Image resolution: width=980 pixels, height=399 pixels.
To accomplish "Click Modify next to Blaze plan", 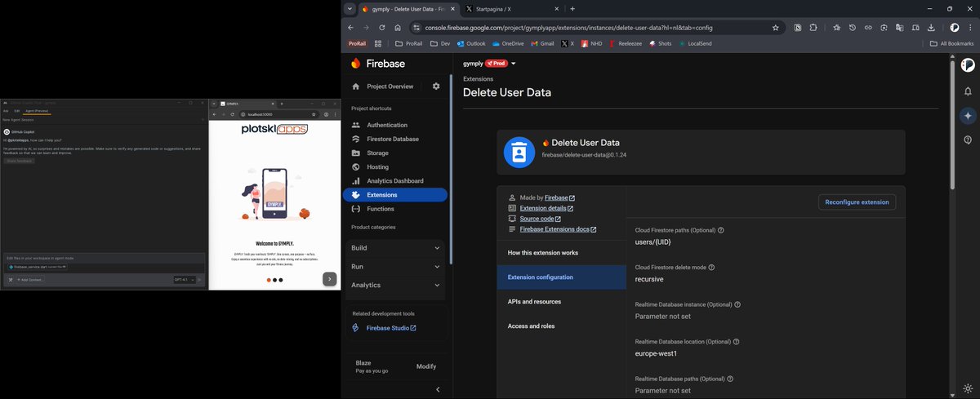I will tap(426, 366).
